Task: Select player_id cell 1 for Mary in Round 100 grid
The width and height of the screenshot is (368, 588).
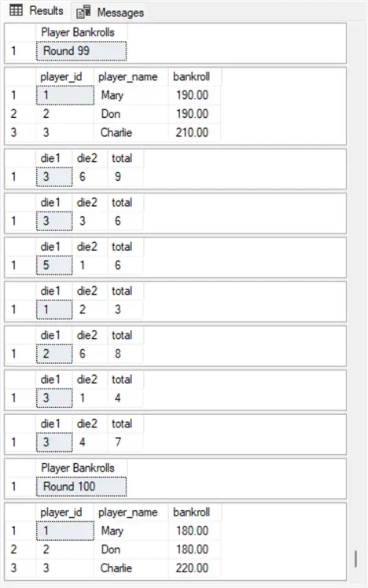Action: pyautogui.click(x=65, y=531)
